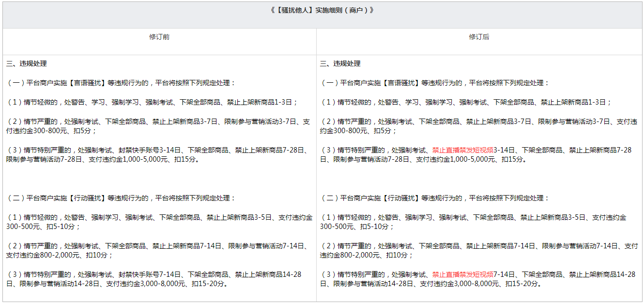This screenshot has width=644, height=303.
Task: Click red 禁止直播禁发短视频 text before 7-14日
Action: tap(462, 274)
